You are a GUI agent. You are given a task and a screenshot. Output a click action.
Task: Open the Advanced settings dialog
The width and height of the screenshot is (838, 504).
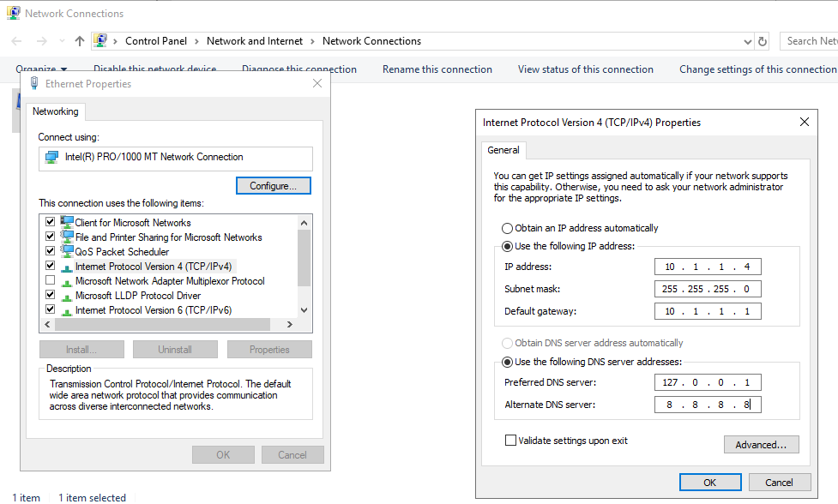coord(761,444)
